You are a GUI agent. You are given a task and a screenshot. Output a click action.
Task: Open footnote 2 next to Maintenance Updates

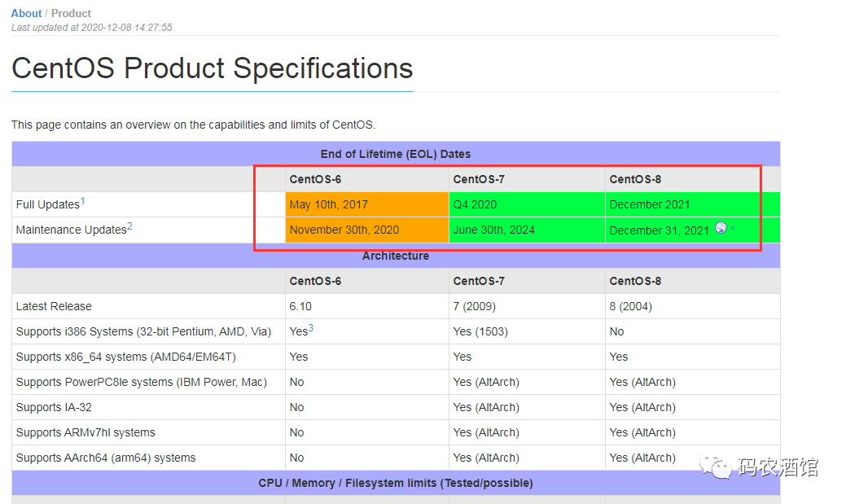(x=129, y=226)
